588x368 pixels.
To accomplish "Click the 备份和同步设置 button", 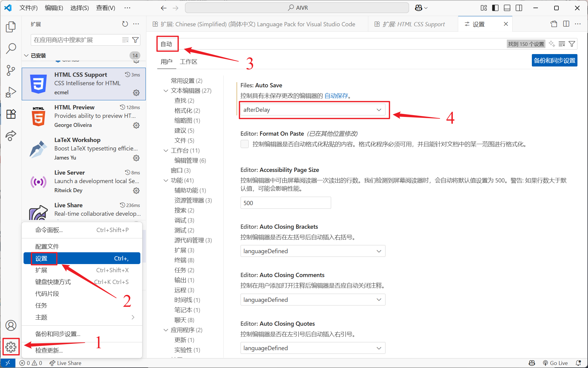I will (554, 60).
